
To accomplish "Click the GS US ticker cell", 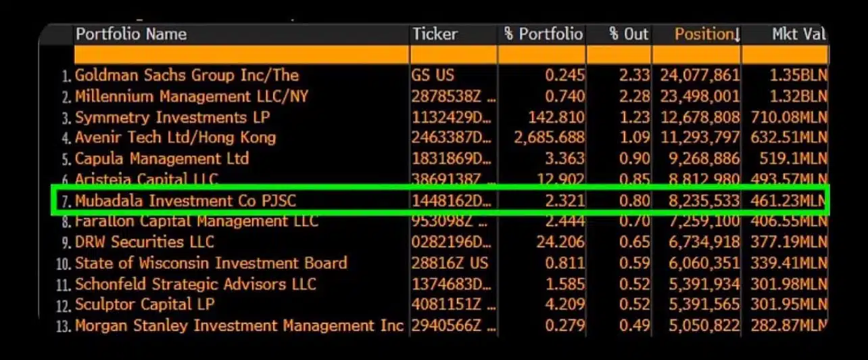I will click(x=433, y=75).
